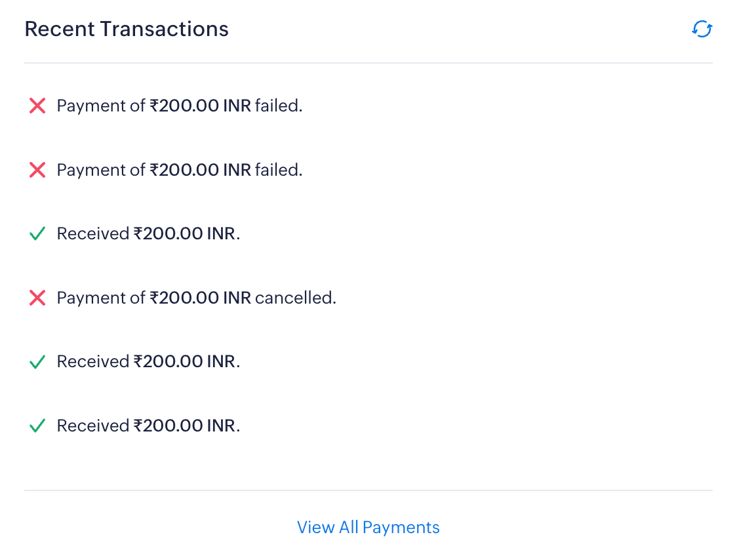Click ₹200.00 INR amount in top failed row

200,106
